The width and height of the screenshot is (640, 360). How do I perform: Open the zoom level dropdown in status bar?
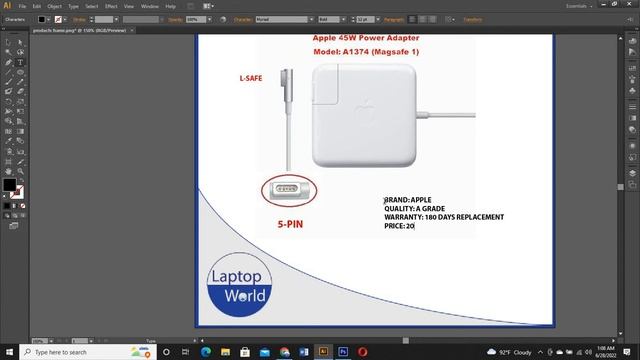pos(51,340)
